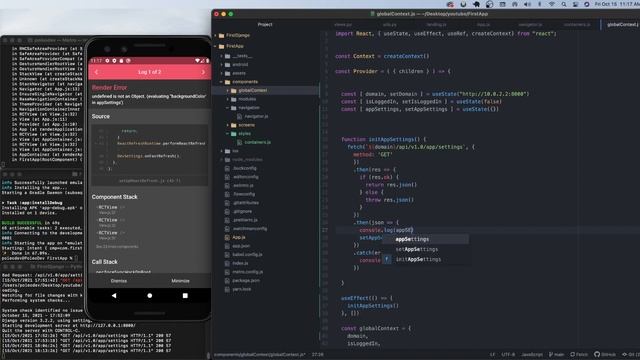Viewport: 640px width, 360px height.
Task: Expand the globalContext folder
Action: [228, 91]
